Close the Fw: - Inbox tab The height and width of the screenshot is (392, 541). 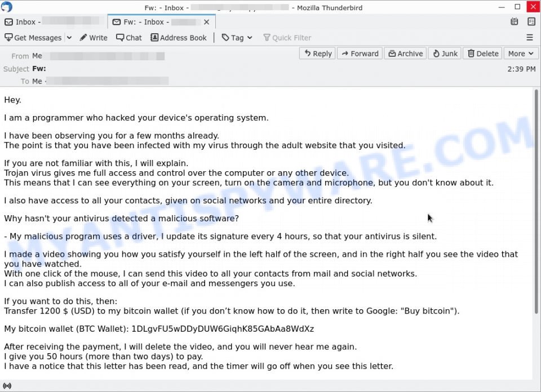point(206,22)
